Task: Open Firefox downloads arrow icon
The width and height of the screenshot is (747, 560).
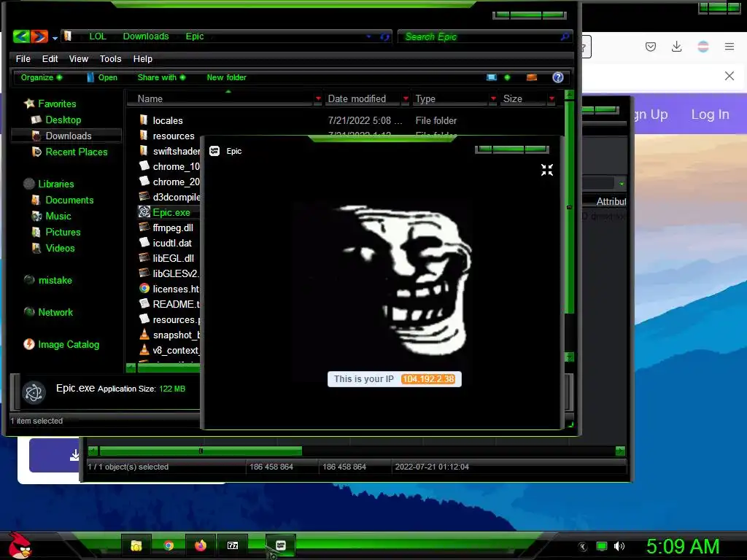Action: click(676, 47)
